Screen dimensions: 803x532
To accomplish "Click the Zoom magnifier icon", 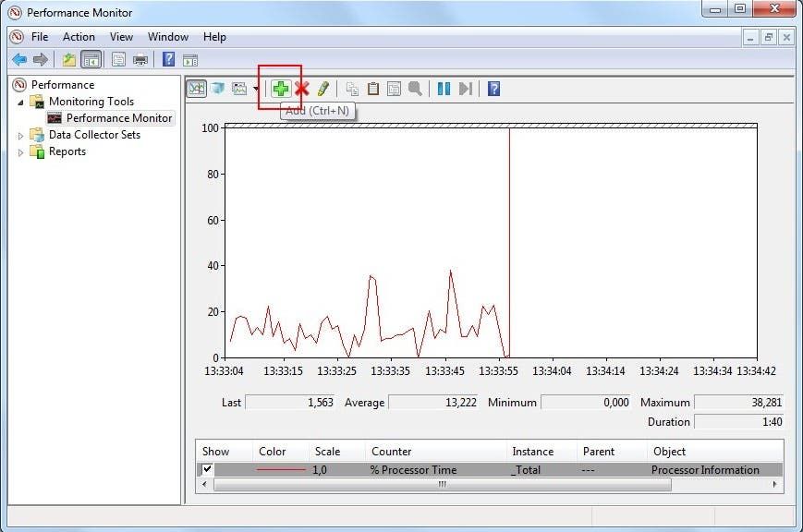I will (x=415, y=89).
